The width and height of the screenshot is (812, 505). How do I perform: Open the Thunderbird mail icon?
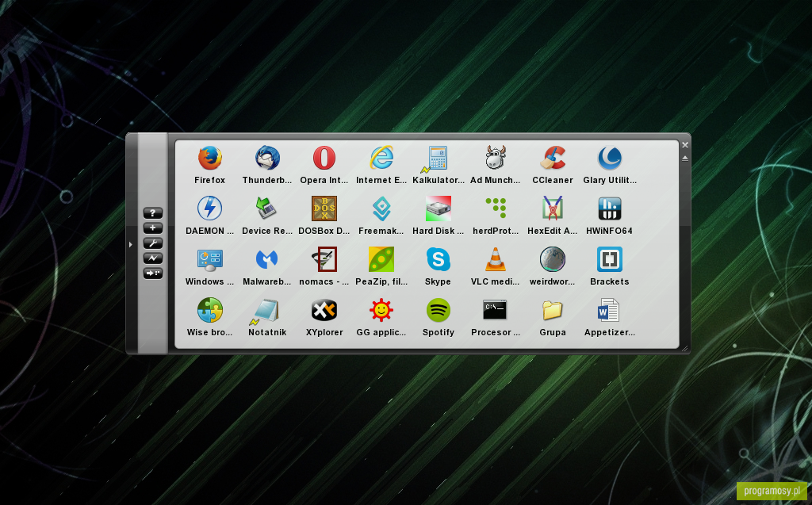point(267,158)
